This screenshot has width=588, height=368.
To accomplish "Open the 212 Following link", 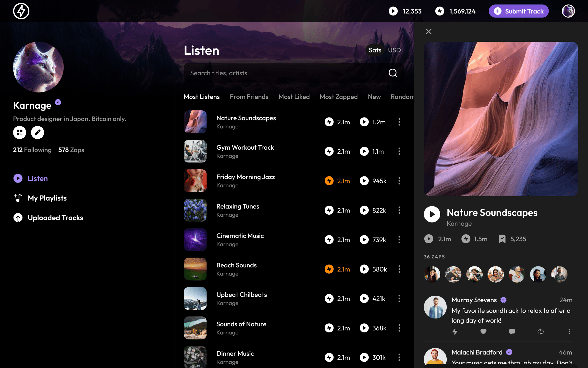I will [32, 150].
